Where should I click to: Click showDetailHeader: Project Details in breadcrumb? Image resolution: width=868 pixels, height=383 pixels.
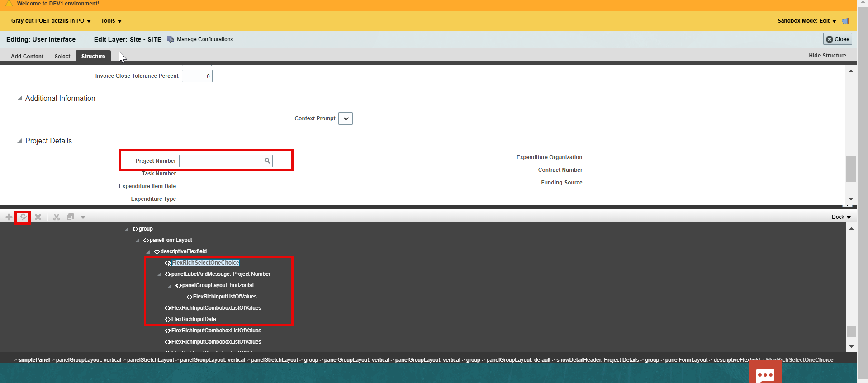[x=598, y=360]
